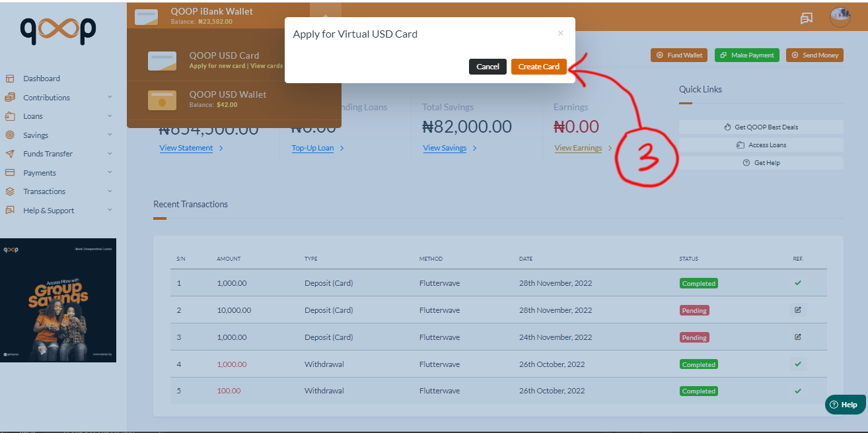Expand the Loans menu chevron
Image resolution: width=868 pixels, height=433 pixels.
pos(110,116)
